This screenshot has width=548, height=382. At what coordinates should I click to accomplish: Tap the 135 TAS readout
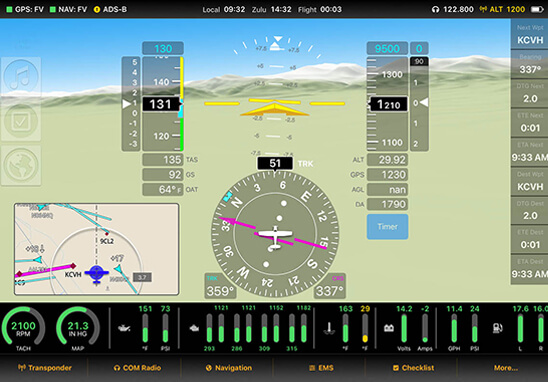pyautogui.click(x=163, y=160)
